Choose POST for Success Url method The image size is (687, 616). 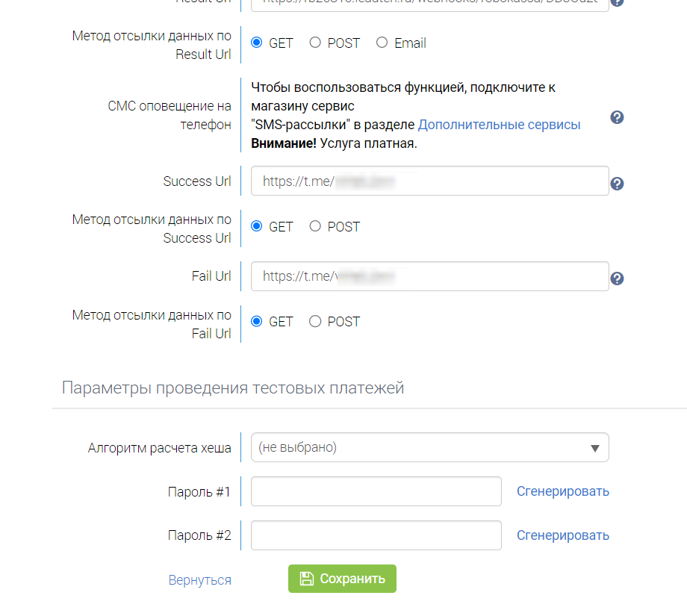click(315, 226)
